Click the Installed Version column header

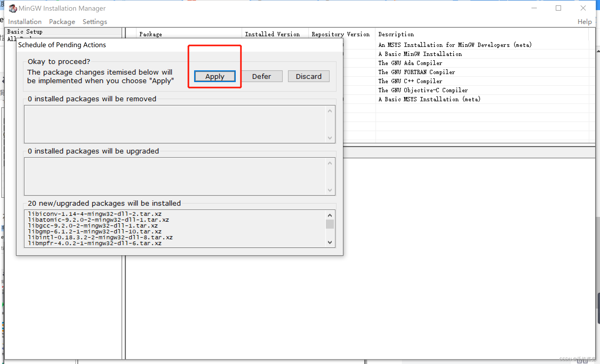point(275,34)
